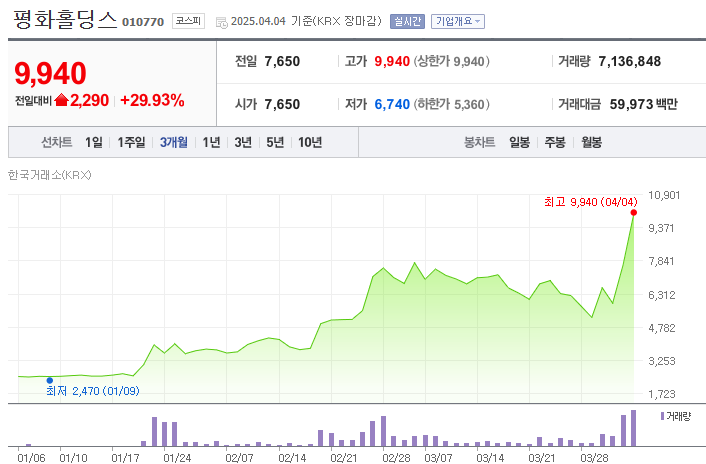This screenshot has width=706, height=464.
Task: Click the current price 9,940
Action: [50, 73]
